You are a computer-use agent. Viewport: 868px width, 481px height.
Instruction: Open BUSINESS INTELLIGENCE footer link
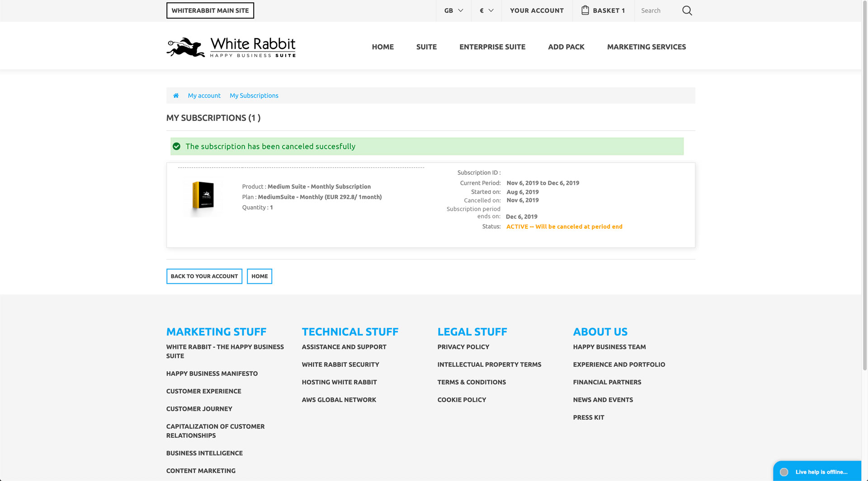coord(204,453)
